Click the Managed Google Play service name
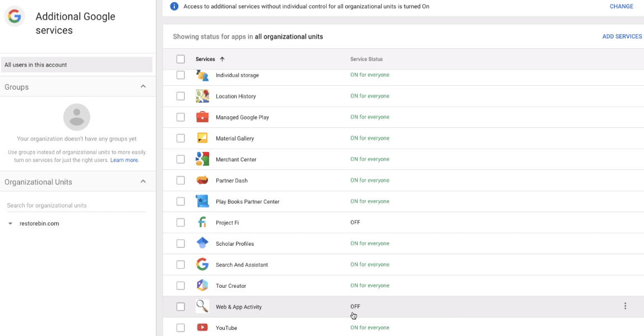 242,117
